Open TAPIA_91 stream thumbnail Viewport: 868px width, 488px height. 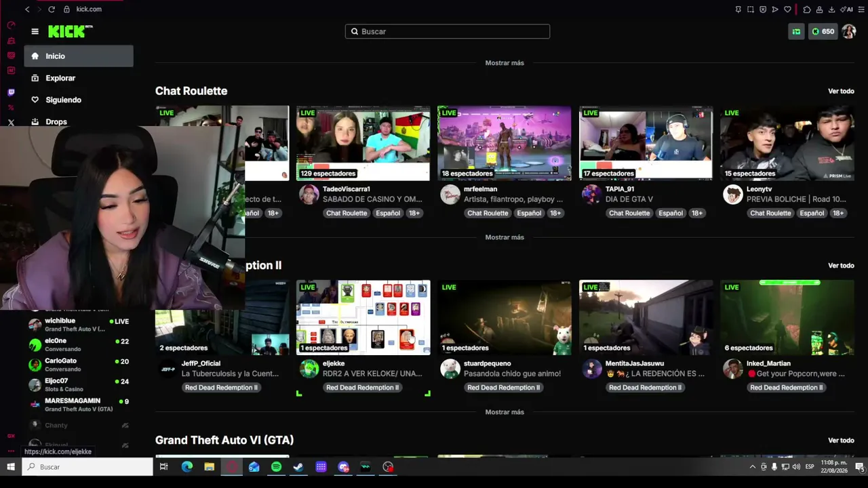tap(646, 143)
